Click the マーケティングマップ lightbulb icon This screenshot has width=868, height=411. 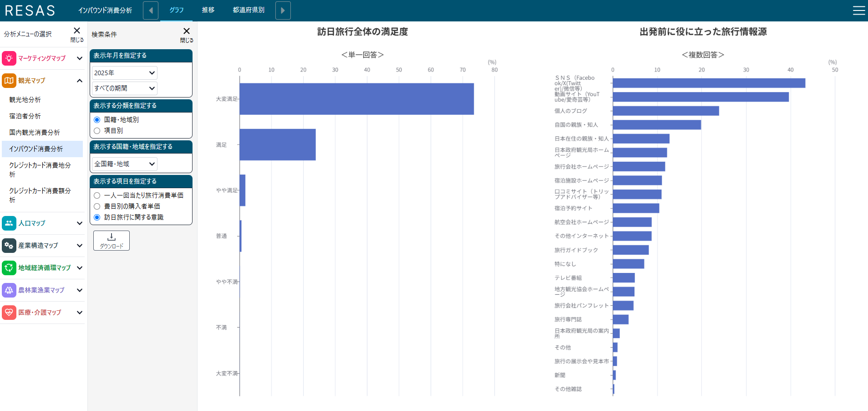point(9,58)
